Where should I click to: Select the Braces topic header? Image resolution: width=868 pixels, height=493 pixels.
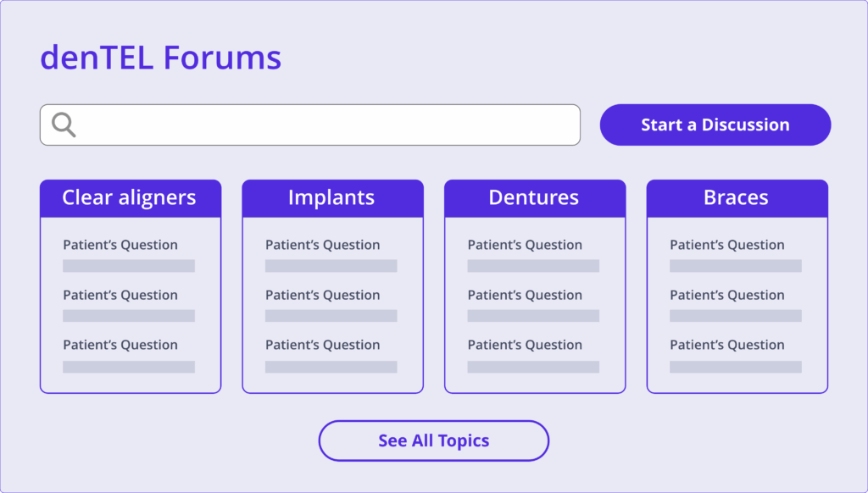pos(737,198)
